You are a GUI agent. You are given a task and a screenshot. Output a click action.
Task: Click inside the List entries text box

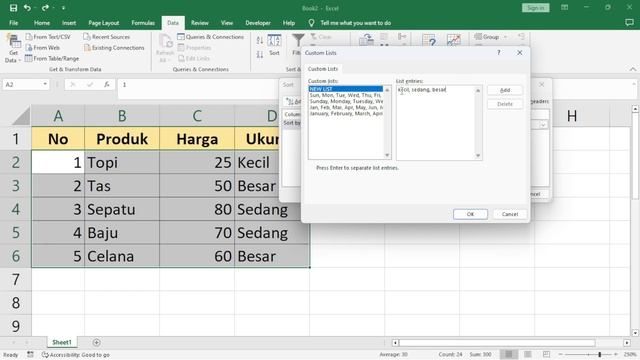click(435, 122)
